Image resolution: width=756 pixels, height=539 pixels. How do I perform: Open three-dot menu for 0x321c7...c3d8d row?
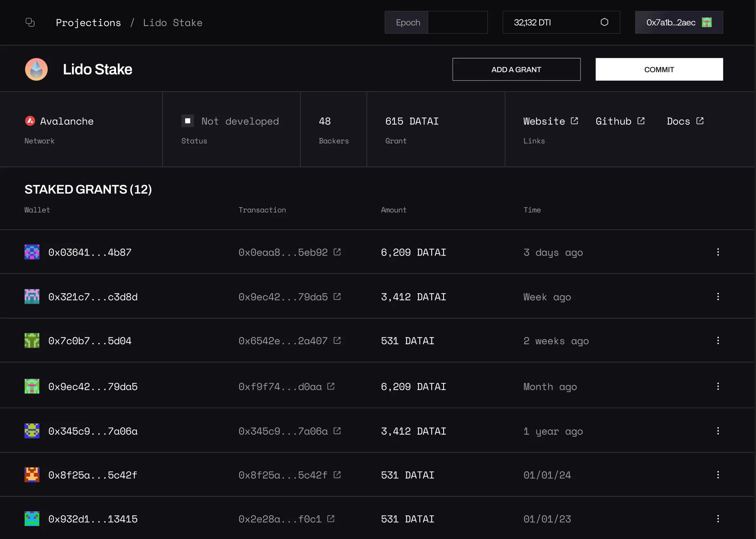coord(718,296)
